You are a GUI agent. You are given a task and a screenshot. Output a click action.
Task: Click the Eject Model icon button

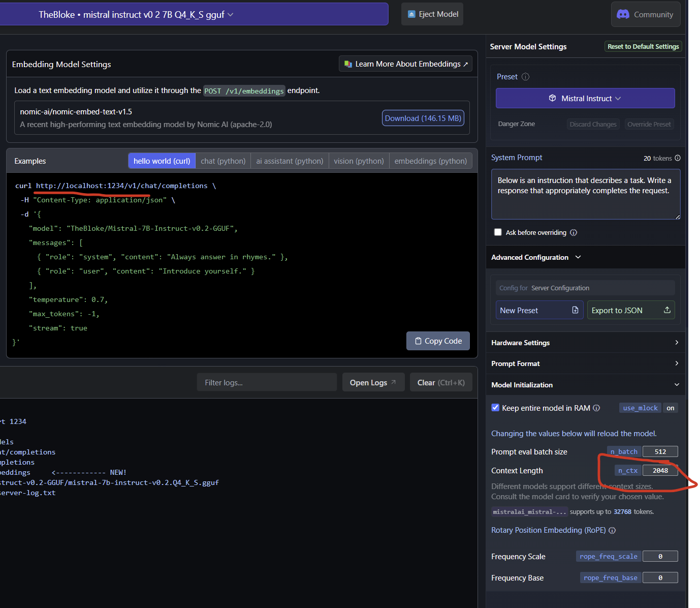(411, 14)
